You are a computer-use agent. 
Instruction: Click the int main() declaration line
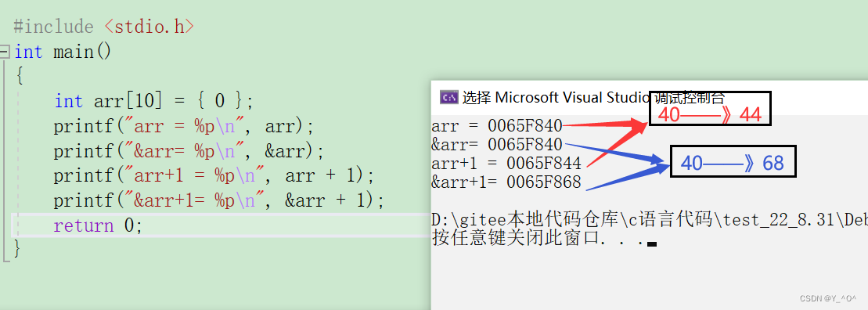(63, 52)
